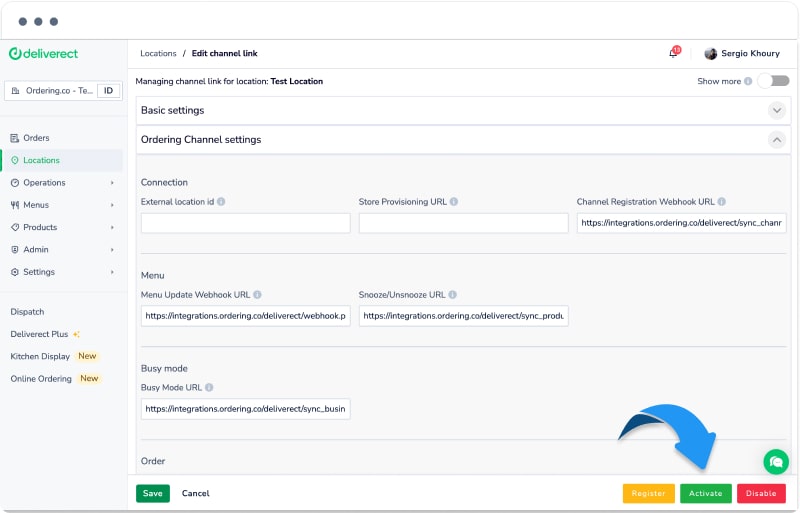Click the Admin sidebar icon
800x513 pixels.
click(15, 250)
